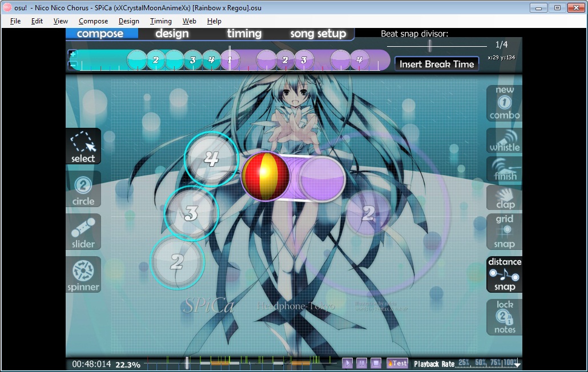The width and height of the screenshot is (588, 372).
Task: Select purple object 3 on the top timeline
Action: (304, 60)
